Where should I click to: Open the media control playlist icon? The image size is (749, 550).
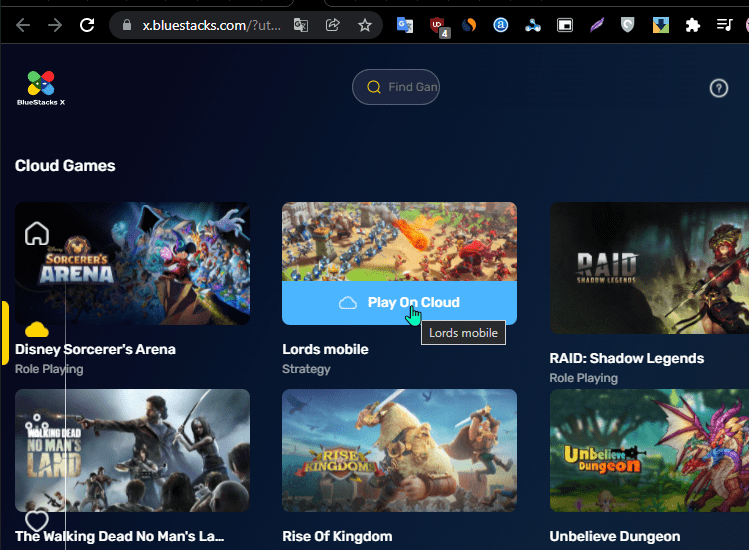[725, 25]
